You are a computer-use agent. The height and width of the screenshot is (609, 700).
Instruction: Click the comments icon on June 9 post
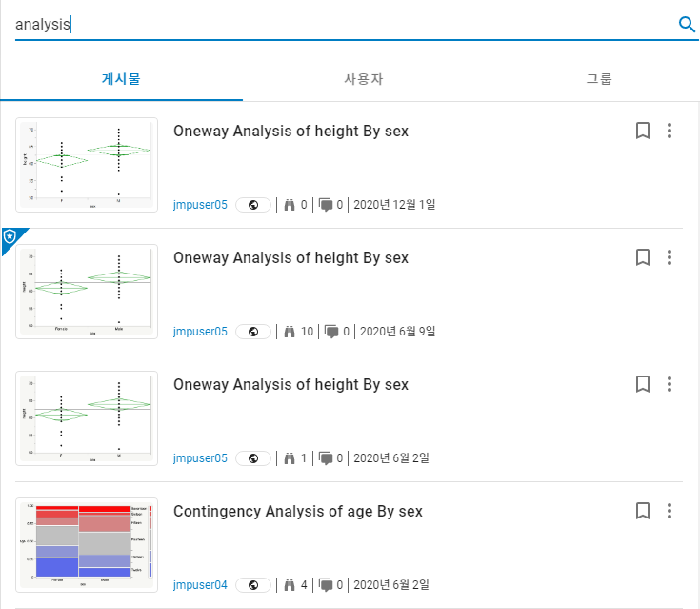coord(332,333)
